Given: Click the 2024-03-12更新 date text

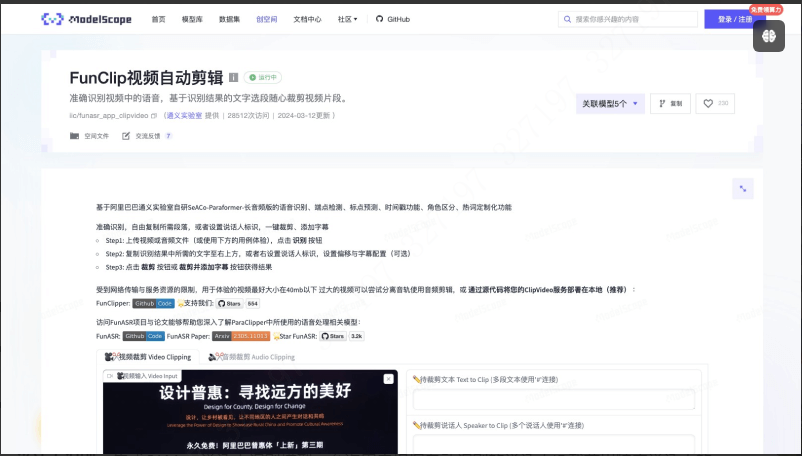Looking at the screenshot, I should (x=304, y=116).
